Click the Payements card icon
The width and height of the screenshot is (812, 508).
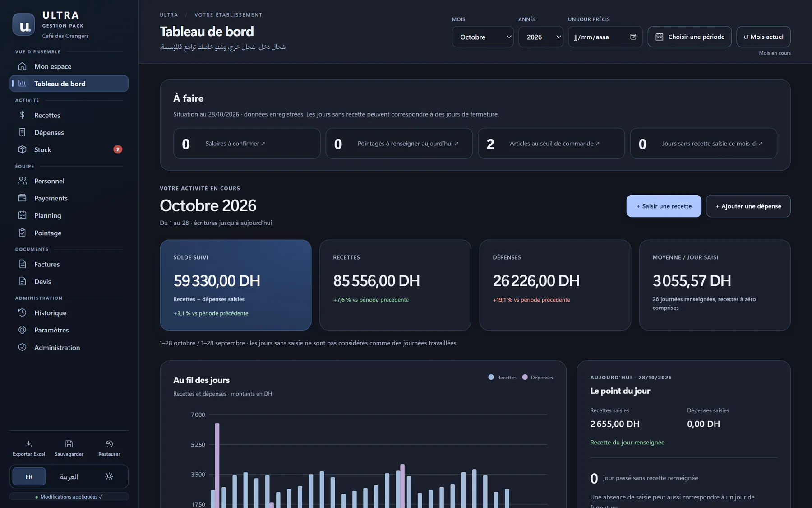click(22, 198)
